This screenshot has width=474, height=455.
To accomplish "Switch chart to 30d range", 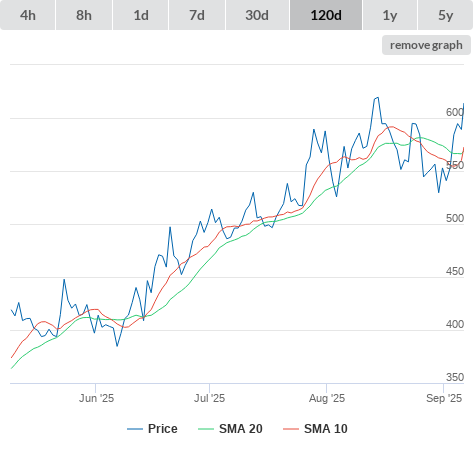I will (257, 15).
